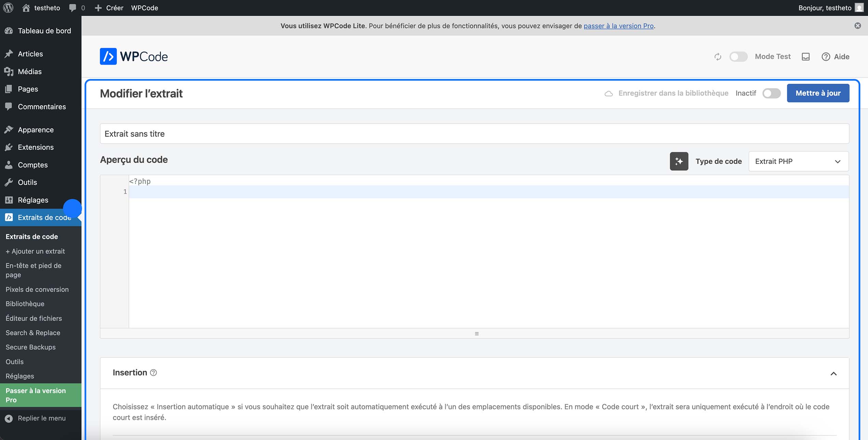Click the WordPress logo in admin bar

click(x=8, y=8)
